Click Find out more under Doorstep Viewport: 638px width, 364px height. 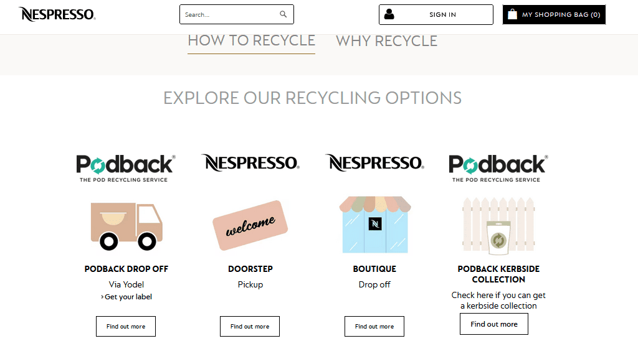(x=250, y=326)
